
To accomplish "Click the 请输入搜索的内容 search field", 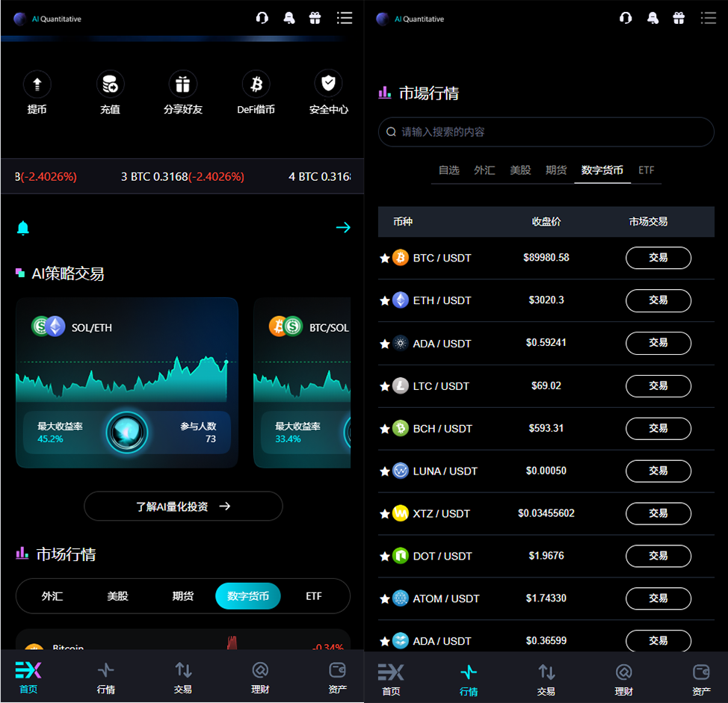I will coord(546,132).
